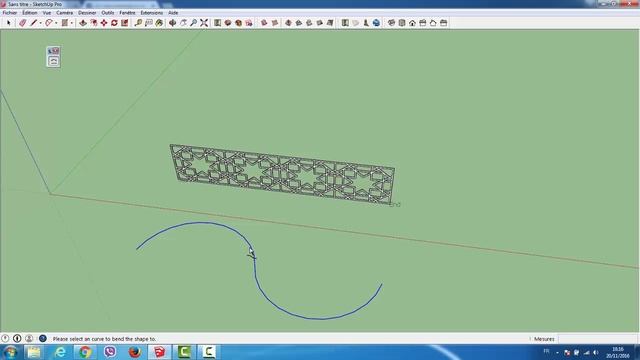Open File Explorer from taskbar
This screenshot has height=360, width=640.
tap(34, 352)
